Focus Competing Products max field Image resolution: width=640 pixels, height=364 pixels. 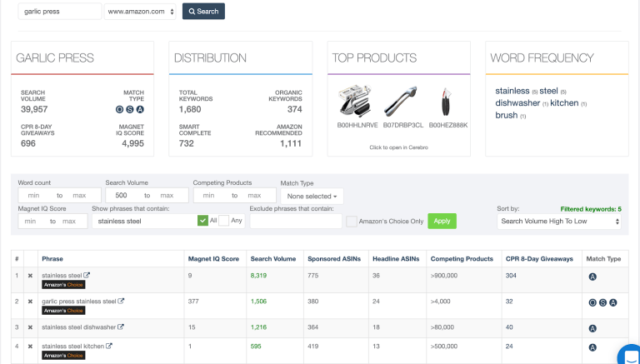254,196
